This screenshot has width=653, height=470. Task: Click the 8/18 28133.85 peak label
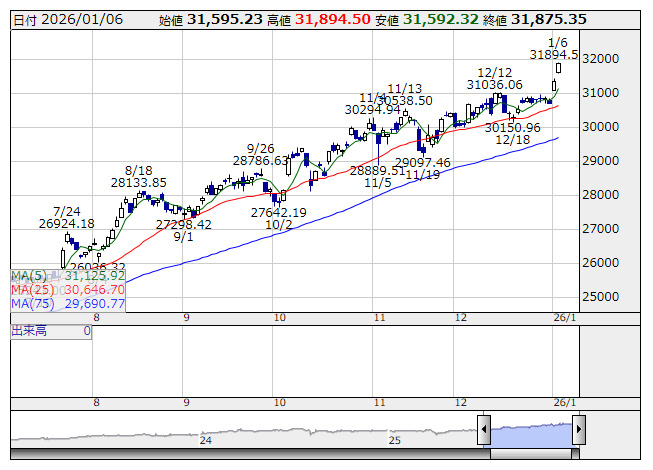point(139,177)
